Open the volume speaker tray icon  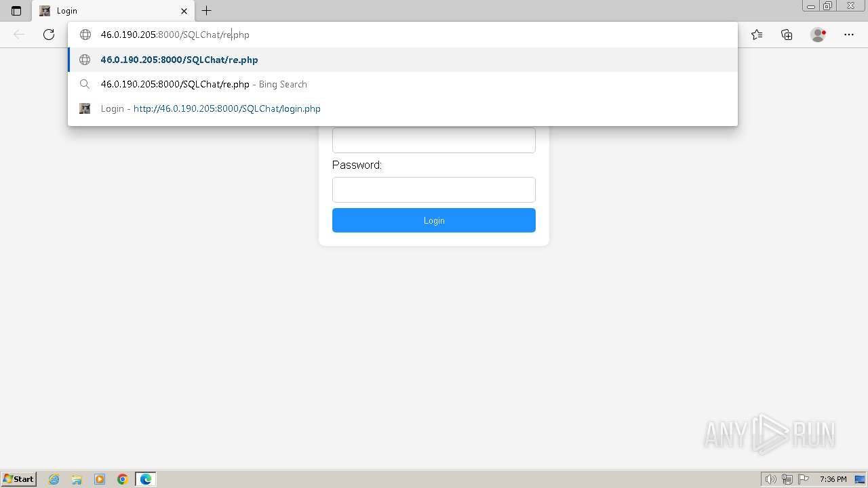coord(771,479)
